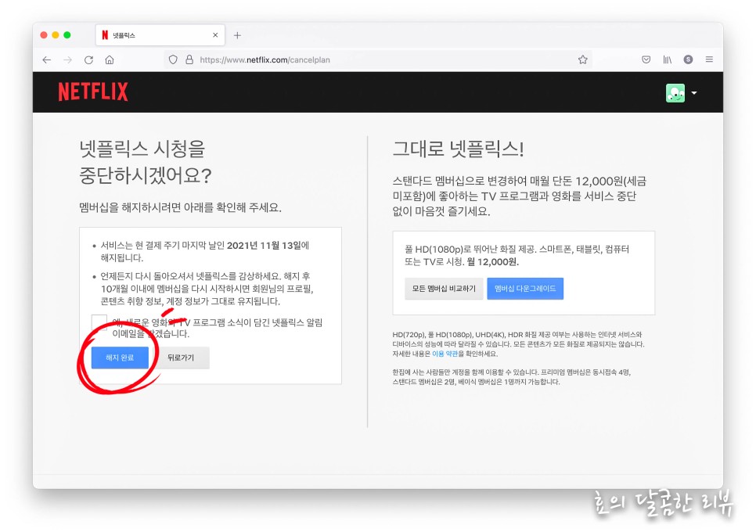Click the netflix.com/cancelplan address bar
The height and width of the screenshot is (532, 756).
[376, 59]
